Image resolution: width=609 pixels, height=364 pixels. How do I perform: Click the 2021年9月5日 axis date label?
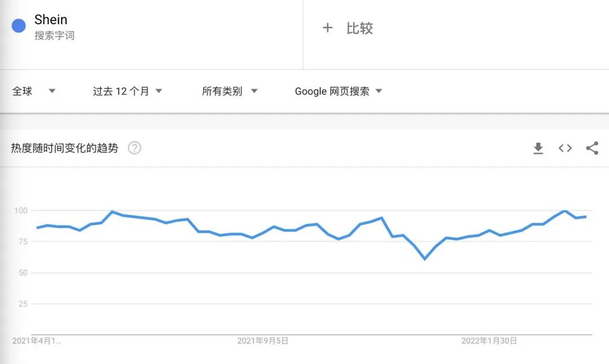click(263, 341)
